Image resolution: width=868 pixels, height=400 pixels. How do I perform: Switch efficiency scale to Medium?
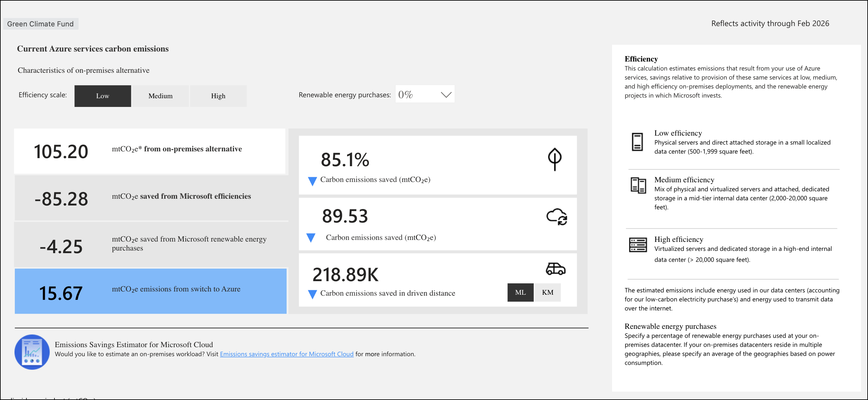(160, 96)
